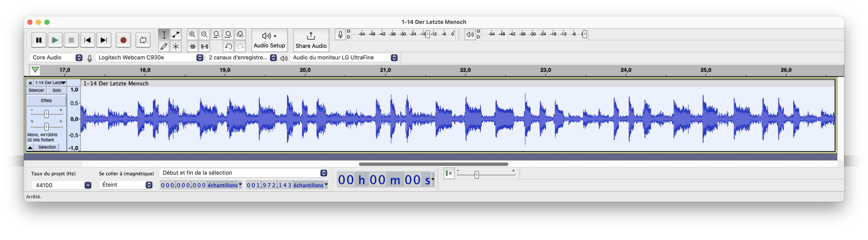Image resolution: width=868 pixels, height=240 pixels.
Task: Mute track with Silencer button
Action: [x=36, y=90]
